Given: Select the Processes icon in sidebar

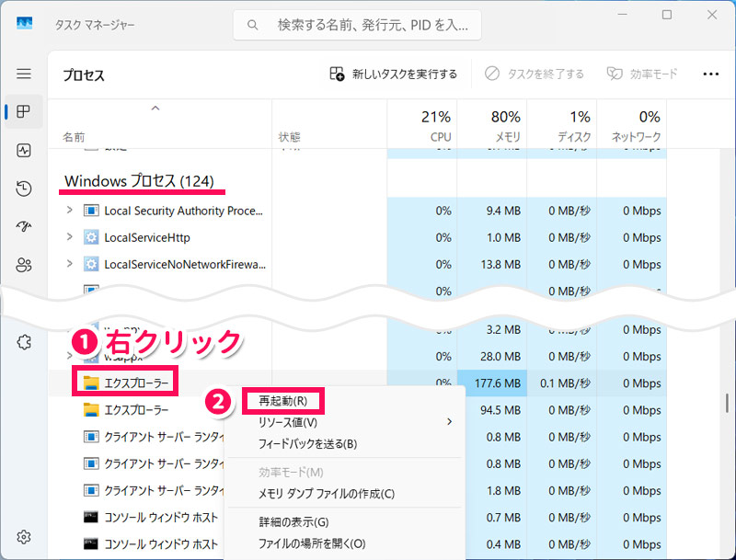Looking at the screenshot, I should tap(24, 112).
